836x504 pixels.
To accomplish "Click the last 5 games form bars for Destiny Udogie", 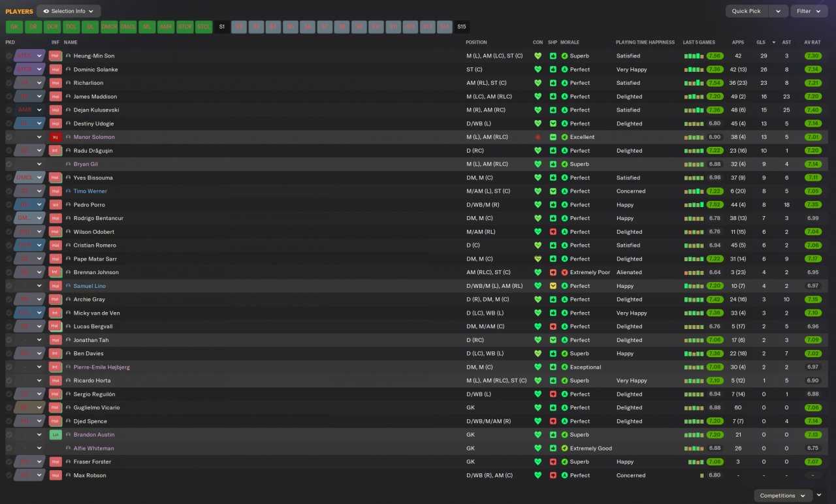I will point(694,124).
